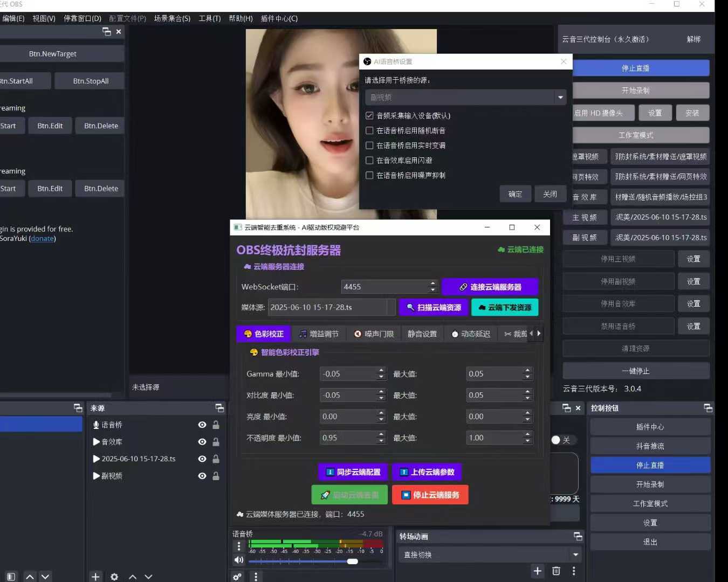
Task: Move source down with arrow icon
Action: [x=148, y=577]
